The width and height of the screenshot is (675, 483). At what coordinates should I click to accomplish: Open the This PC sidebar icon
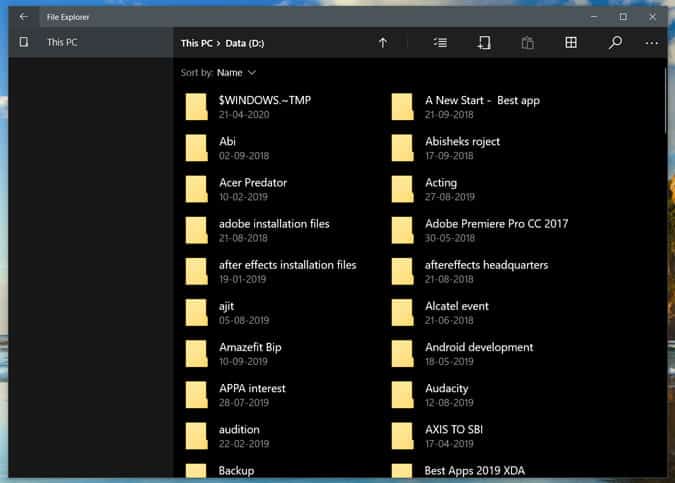pos(24,42)
